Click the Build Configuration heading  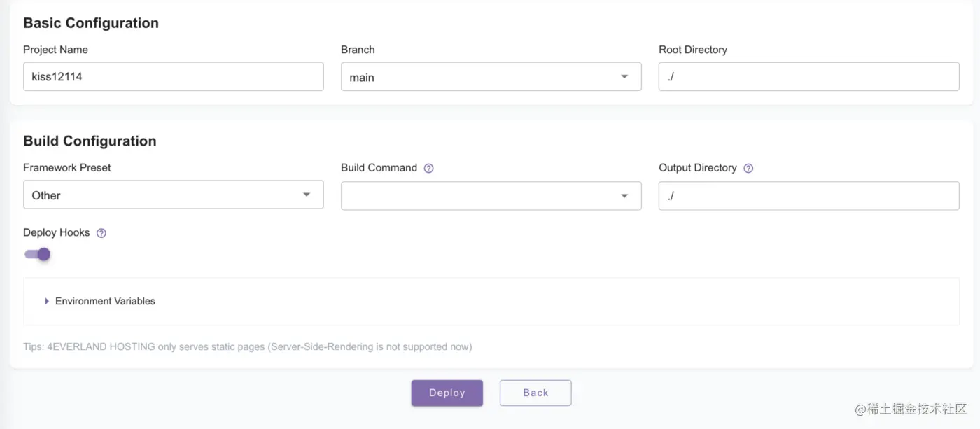point(90,141)
